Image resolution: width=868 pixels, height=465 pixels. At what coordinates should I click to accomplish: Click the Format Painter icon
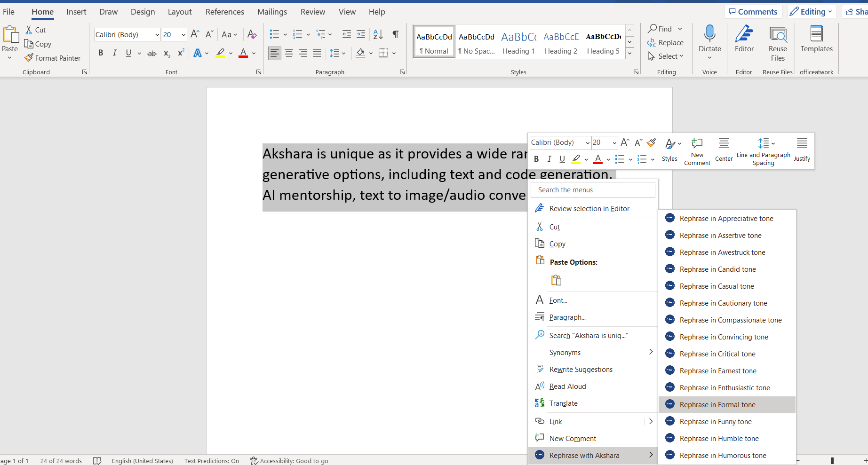29,58
